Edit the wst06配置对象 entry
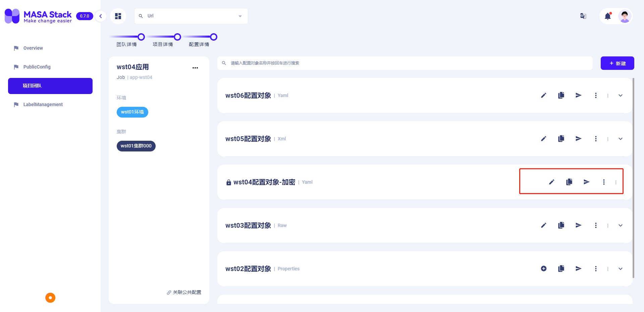Image resolution: width=644 pixels, height=312 pixels. point(544,95)
